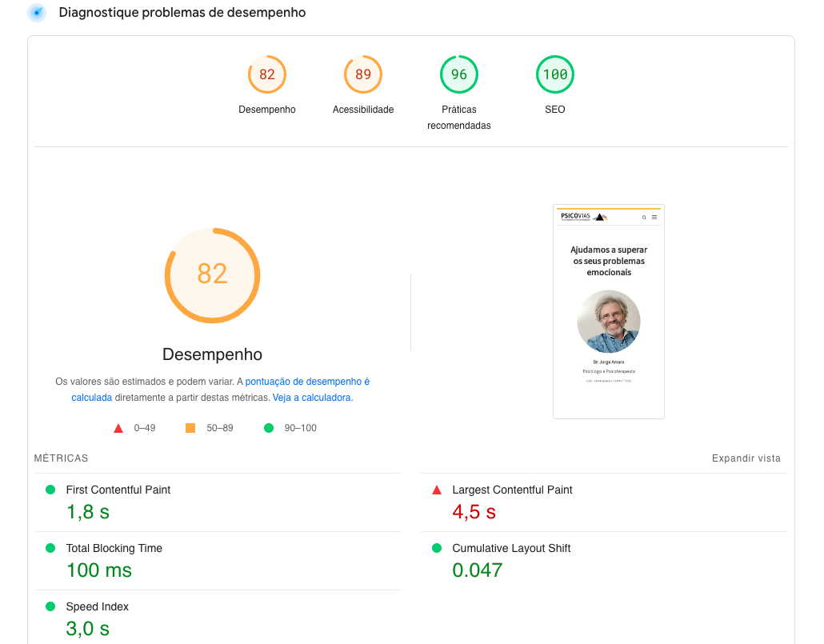Click the Total Blocking Time metric row
824x644 pixels.
point(114,548)
